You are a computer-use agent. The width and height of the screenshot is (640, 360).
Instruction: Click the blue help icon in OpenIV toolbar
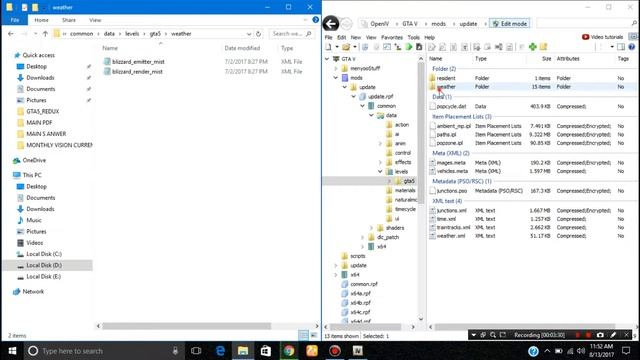pyautogui.click(x=632, y=47)
